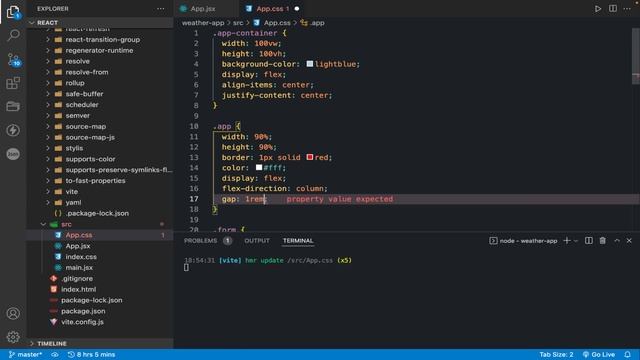The height and width of the screenshot is (360, 640).
Task: Split the editor right
Action: (x=613, y=9)
